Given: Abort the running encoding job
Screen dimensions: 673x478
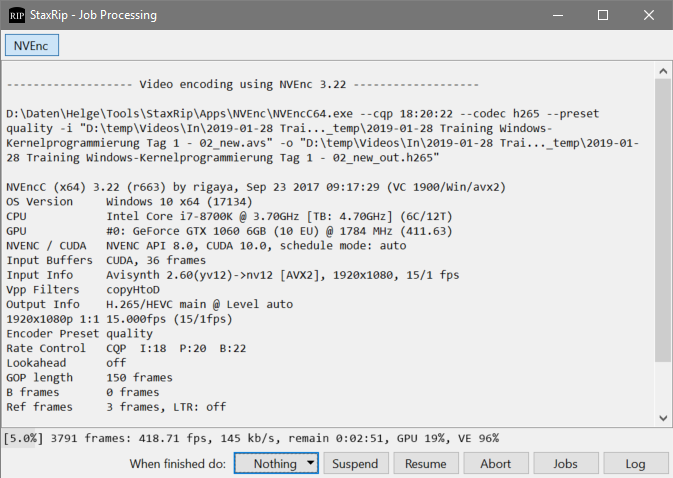Looking at the screenshot, I should [496, 463].
